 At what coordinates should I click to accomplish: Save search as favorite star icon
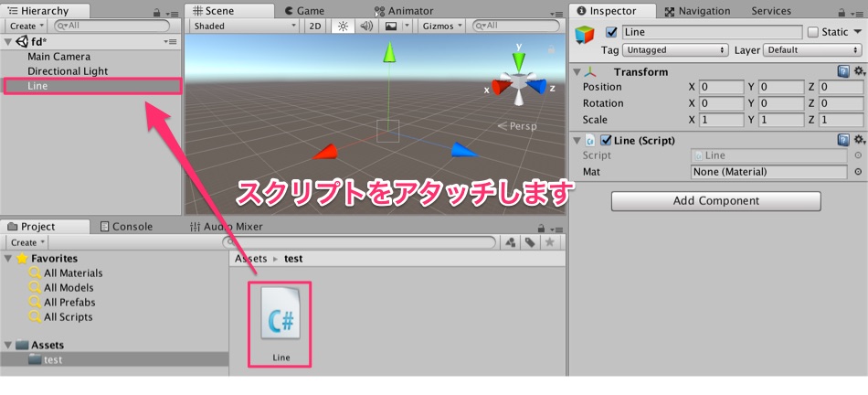(x=549, y=242)
